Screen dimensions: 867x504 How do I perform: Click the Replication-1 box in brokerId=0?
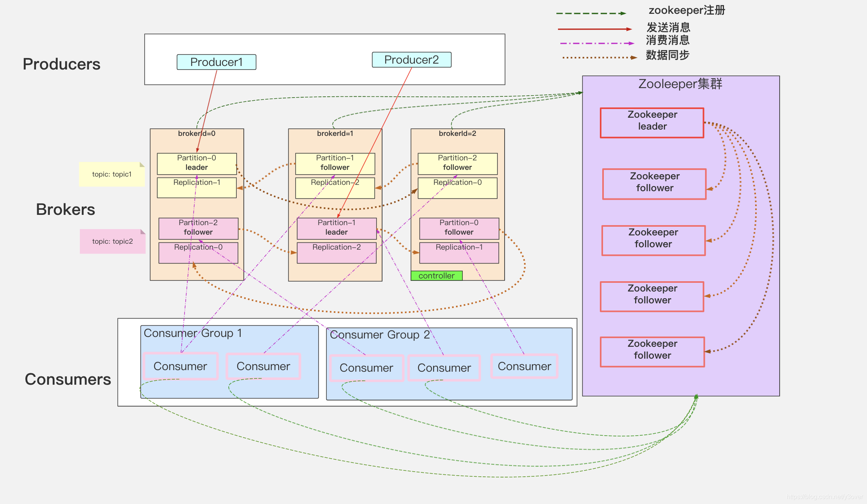click(197, 188)
